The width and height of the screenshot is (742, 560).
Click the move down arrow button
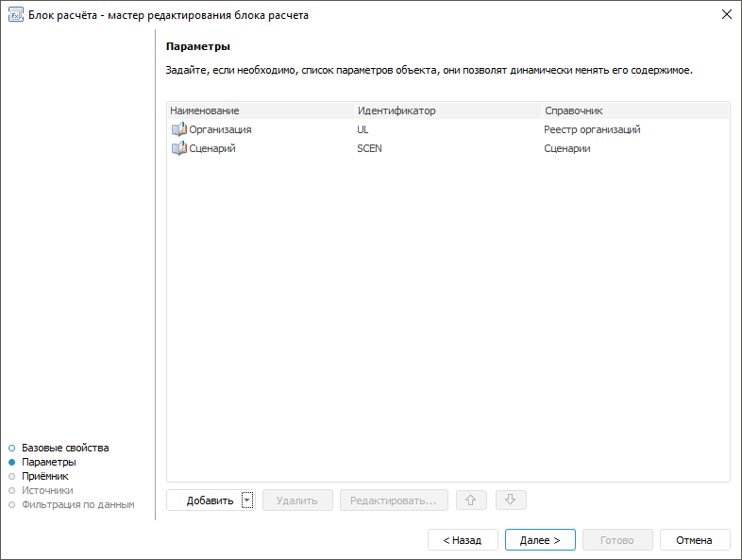pos(510,501)
